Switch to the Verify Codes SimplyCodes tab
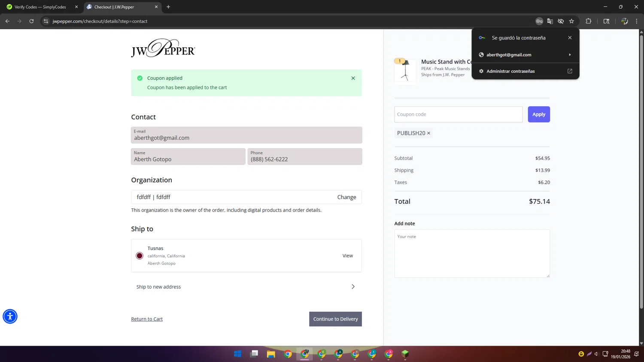This screenshot has width=644, height=362. pyautogui.click(x=42, y=7)
